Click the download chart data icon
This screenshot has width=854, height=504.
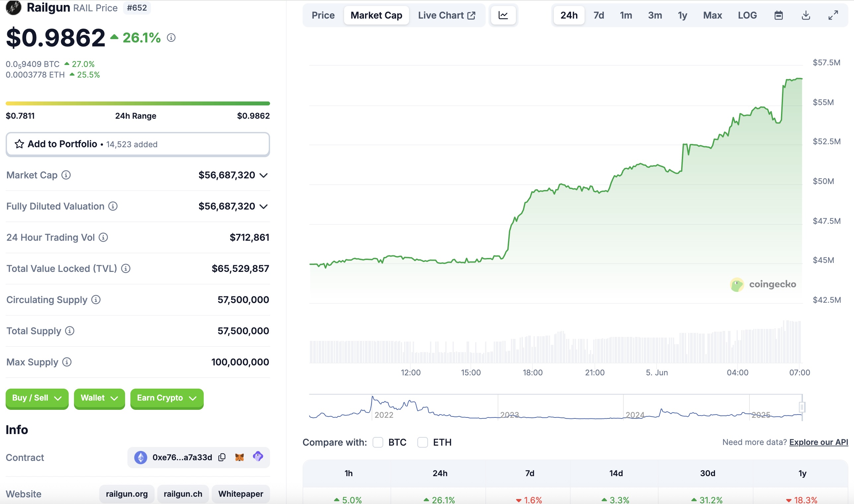pos(806,15)
